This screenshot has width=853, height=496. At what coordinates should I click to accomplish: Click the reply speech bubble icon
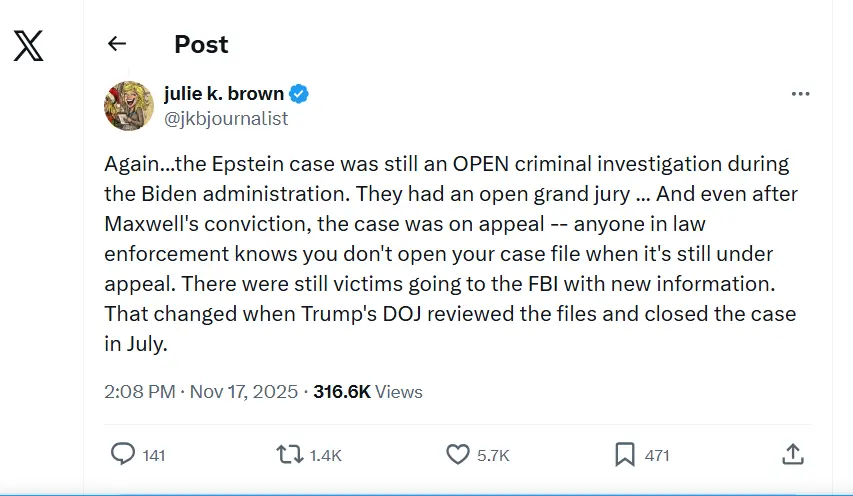(122, 454)
